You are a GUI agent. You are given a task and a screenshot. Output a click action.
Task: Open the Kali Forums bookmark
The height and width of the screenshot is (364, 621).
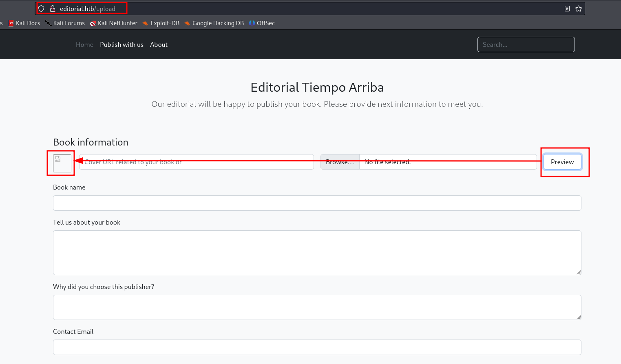(65, 23)
